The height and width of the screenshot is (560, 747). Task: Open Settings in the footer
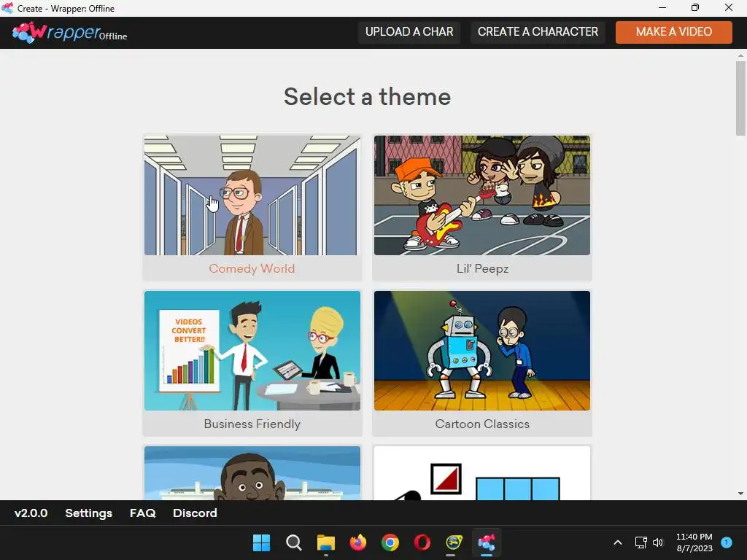click(88, 513)
